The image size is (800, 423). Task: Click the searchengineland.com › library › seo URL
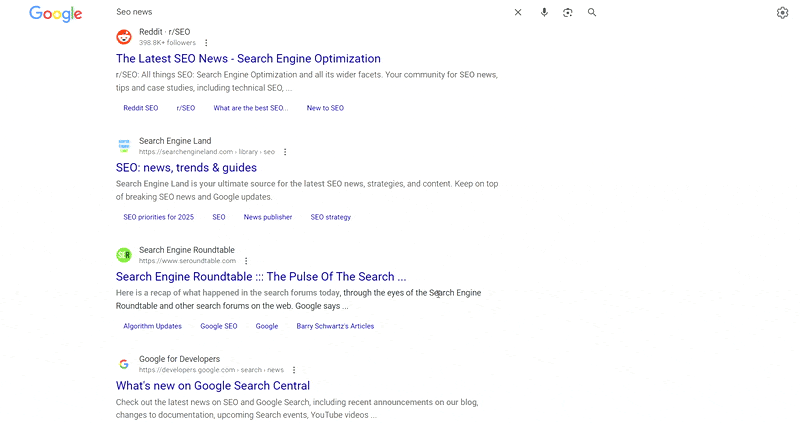point(207,152)
